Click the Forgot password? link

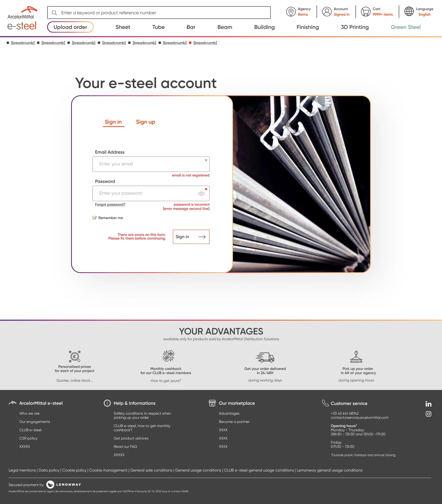(110, 205)
